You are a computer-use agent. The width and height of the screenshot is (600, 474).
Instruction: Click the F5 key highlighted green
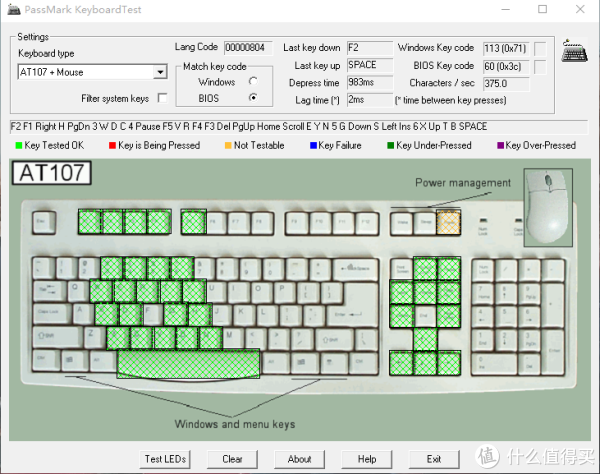coord(193,222)
